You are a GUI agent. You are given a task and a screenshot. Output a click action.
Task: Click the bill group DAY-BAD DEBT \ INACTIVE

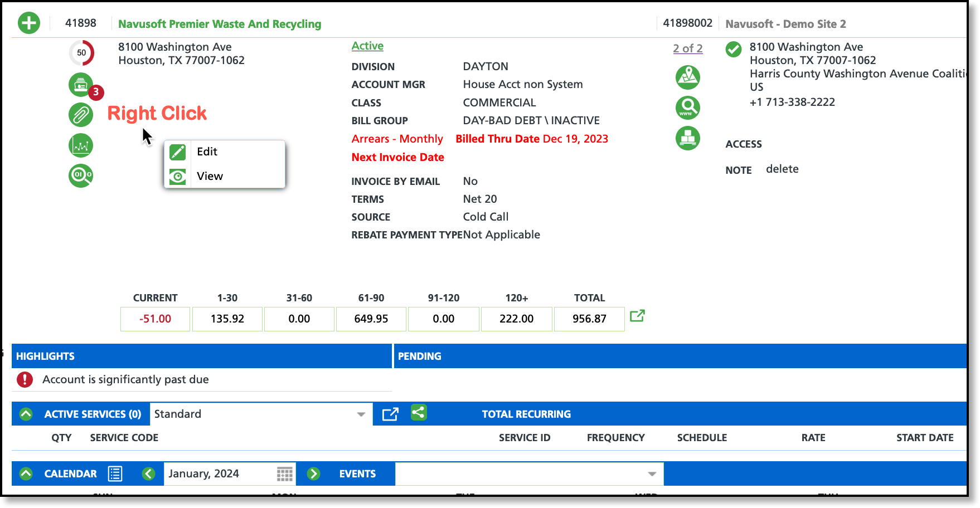531,120
